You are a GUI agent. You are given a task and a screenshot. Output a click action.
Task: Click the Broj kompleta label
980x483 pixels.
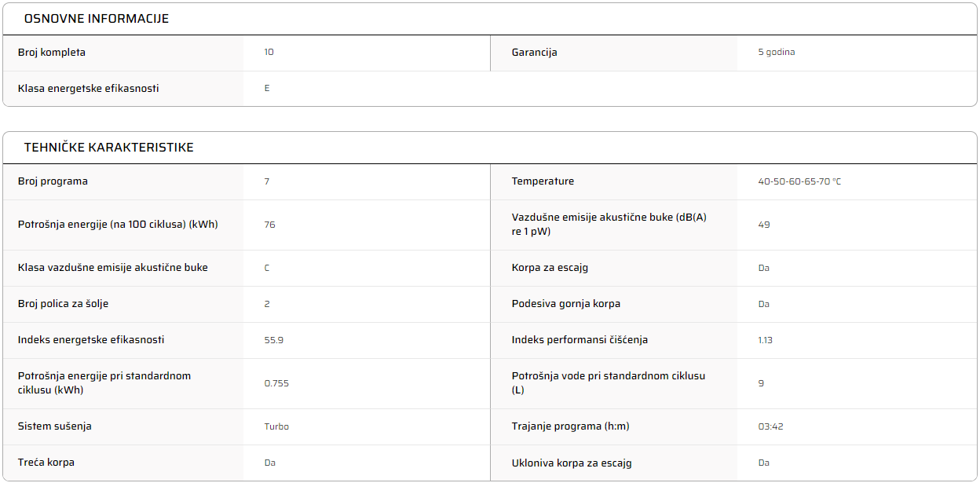tap(52, 53)
